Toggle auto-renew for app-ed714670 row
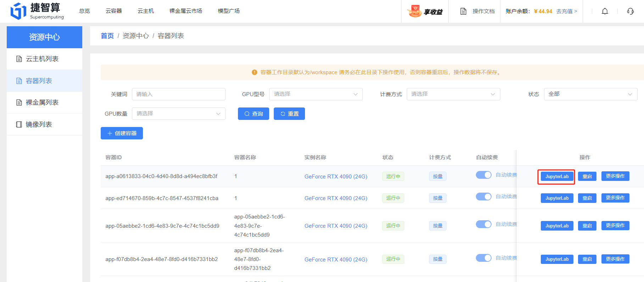This screenshot has height=282, width=644. tap(483, 197)
